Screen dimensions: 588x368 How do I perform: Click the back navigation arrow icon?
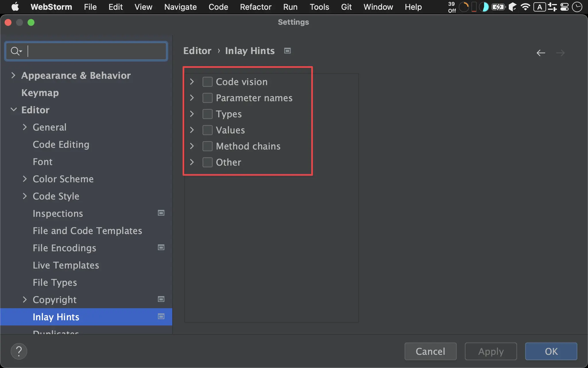[541, 53]
